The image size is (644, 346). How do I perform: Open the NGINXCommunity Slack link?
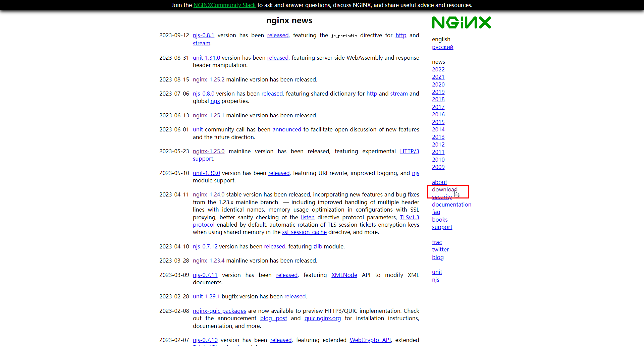coord(224,5)
